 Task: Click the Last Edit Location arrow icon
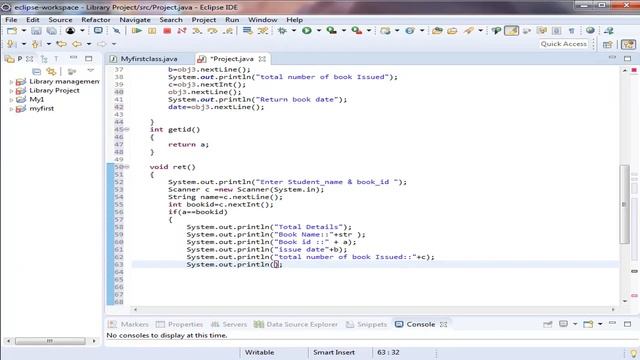[61, 44]
